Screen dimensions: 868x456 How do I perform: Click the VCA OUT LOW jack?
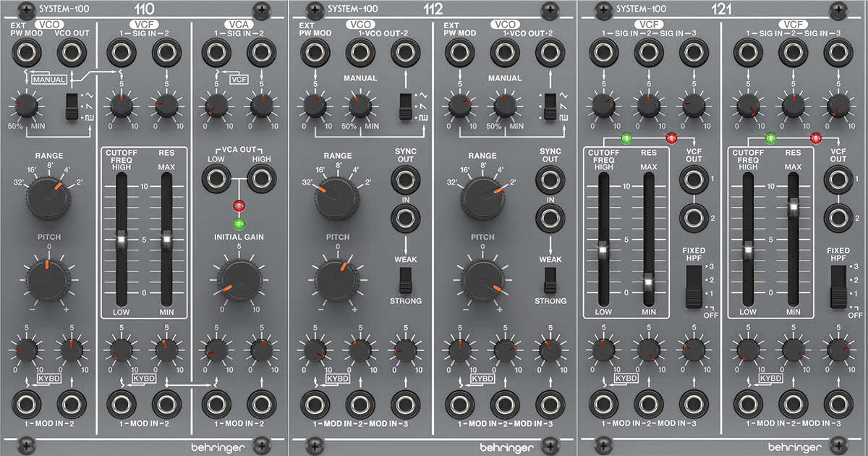[x=215, y=179]
